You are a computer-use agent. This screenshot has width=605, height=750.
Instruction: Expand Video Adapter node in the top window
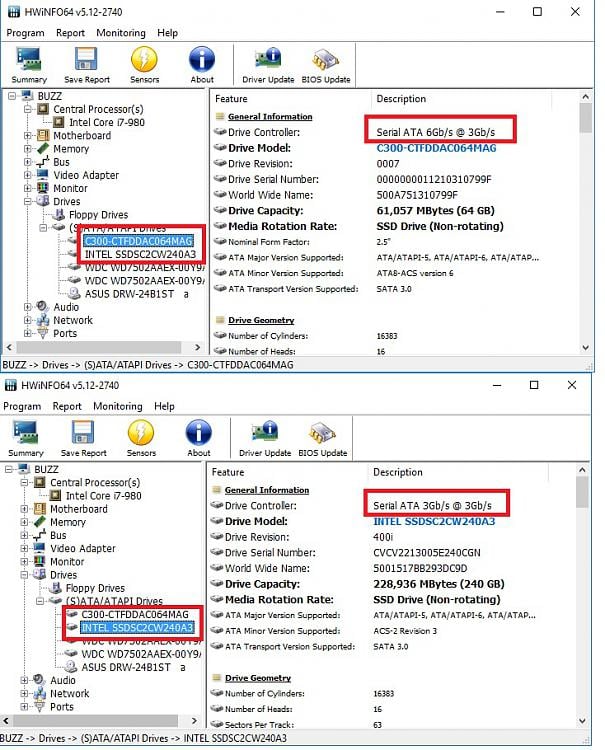28,175
